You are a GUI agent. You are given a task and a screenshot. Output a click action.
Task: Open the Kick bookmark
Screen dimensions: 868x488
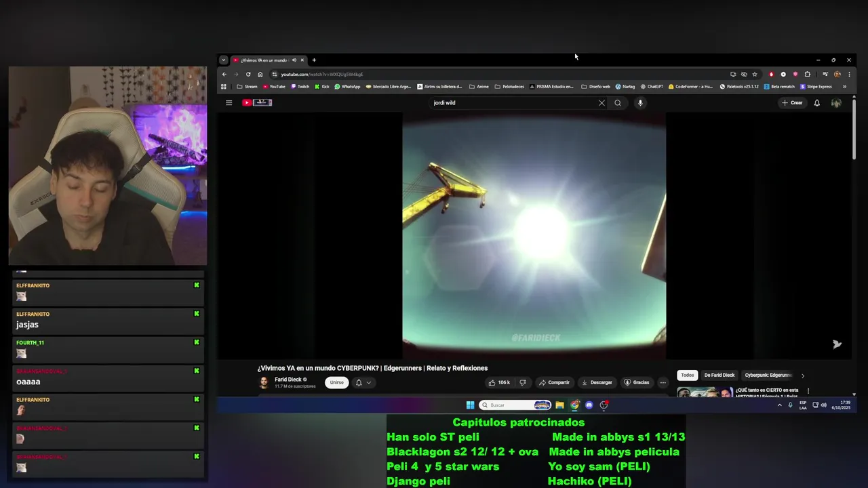pyautogui.click(x=321, y=87)
